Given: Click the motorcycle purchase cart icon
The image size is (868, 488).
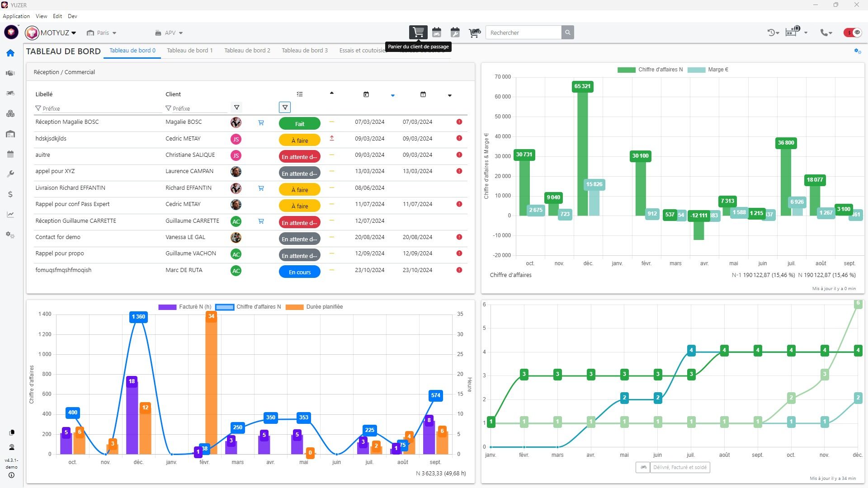Looking at the screenshot, I should click(x=474, y=33).
